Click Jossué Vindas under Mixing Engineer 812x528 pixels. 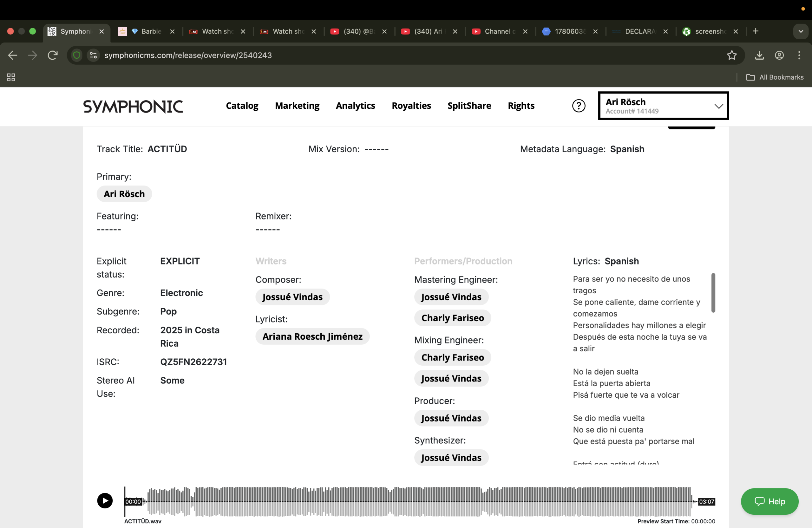pos(451,378)
